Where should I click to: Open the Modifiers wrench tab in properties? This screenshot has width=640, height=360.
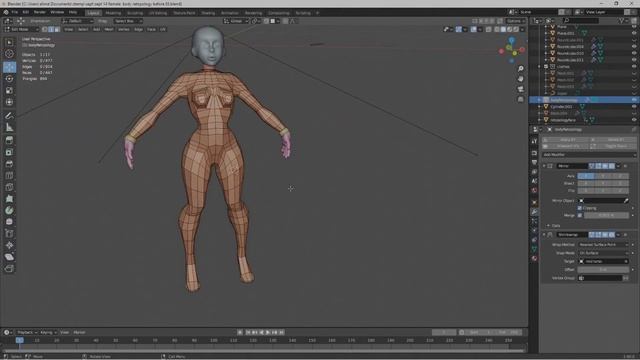[534, 212]
